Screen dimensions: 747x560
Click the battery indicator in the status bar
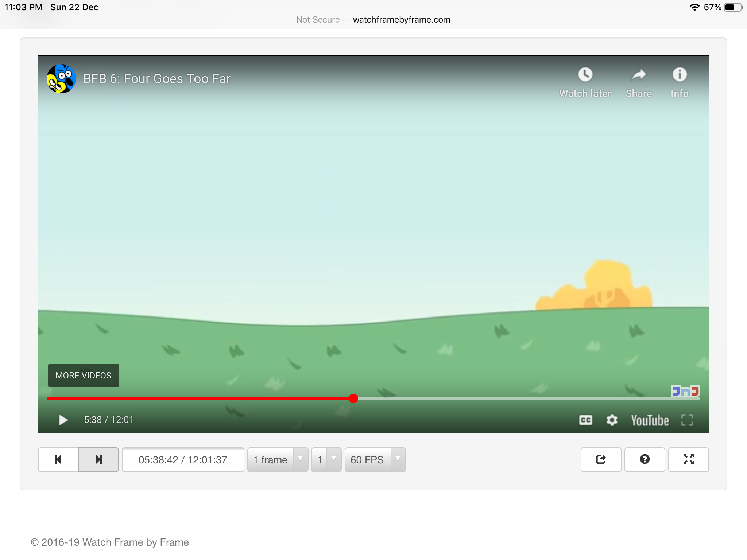[x=734, y=7]
